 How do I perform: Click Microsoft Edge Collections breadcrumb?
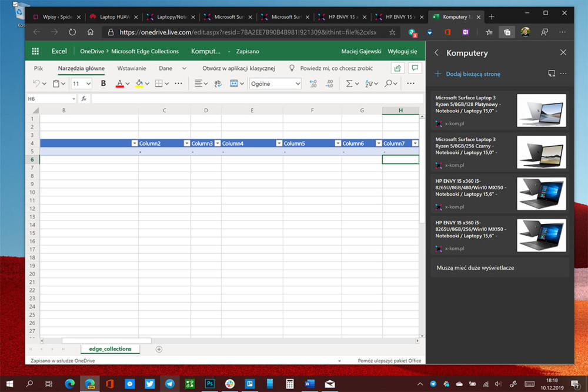(145, 51)
